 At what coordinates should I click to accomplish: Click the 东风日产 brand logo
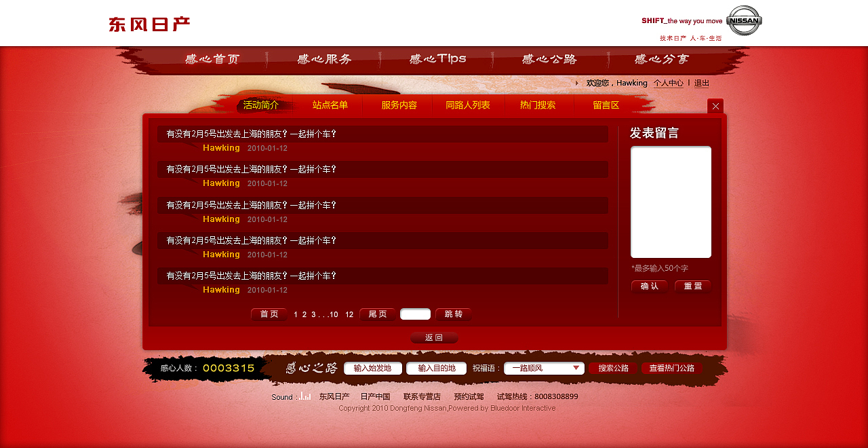click(149, 24)
